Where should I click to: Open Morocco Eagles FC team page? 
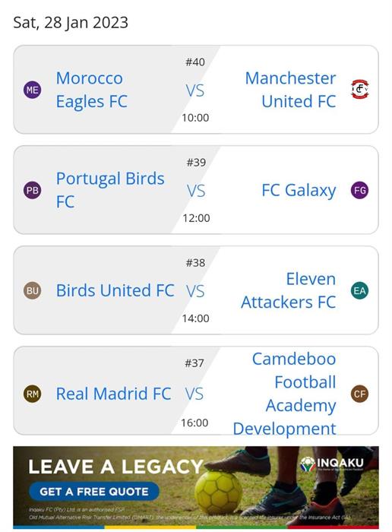coord(92,90)
